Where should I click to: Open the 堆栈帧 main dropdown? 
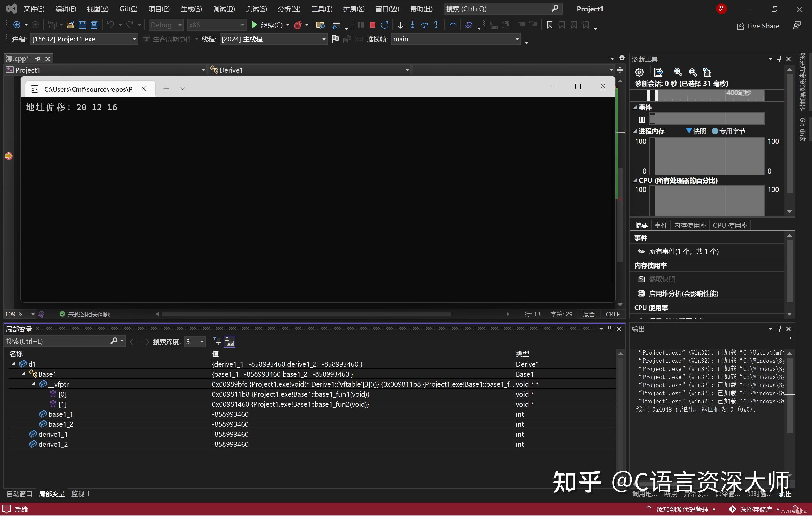(455, 39)
